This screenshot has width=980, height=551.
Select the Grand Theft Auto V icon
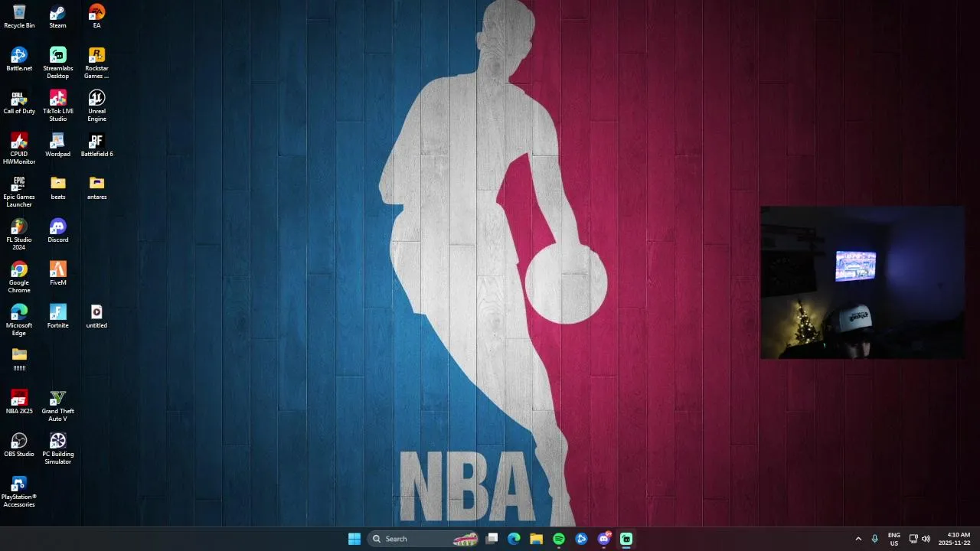57,406
